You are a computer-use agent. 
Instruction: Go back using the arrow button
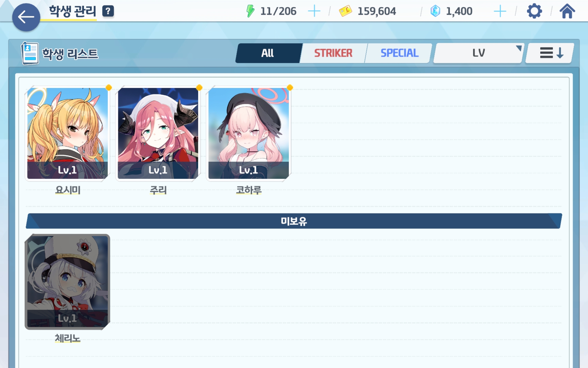[x=26, y=17]
